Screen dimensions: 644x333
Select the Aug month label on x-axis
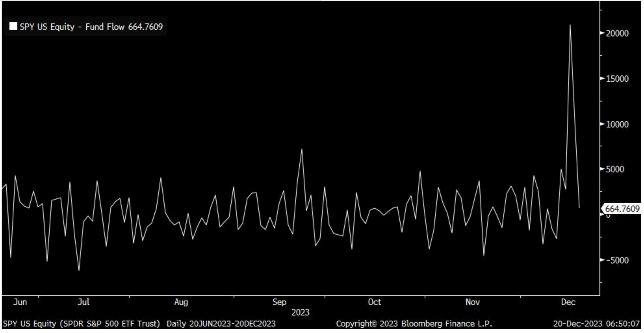coord(181,302)
